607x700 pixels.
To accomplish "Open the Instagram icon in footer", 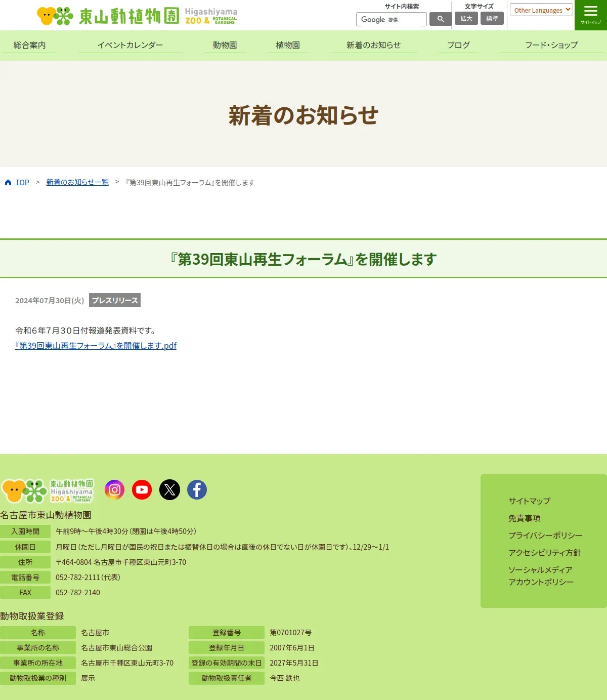I will tap(114, 489).
